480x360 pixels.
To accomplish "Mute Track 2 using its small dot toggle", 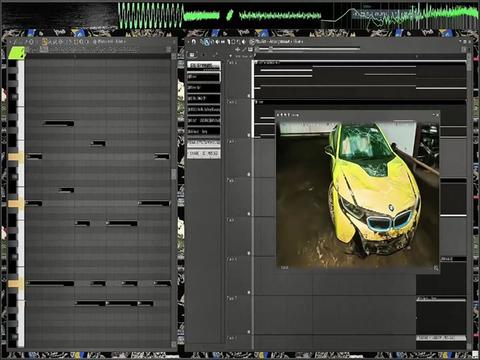I will click(x=249, y=135).
